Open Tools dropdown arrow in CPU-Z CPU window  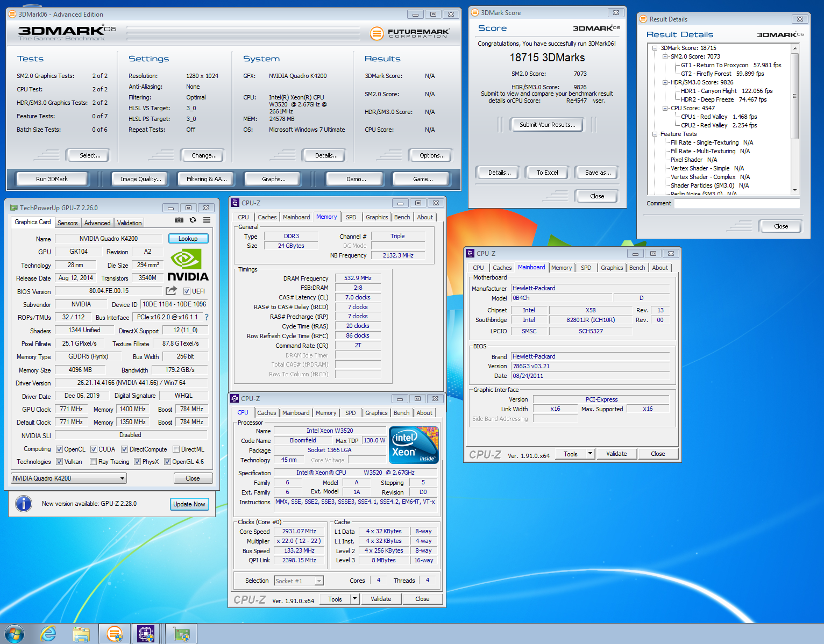(354, 599)
